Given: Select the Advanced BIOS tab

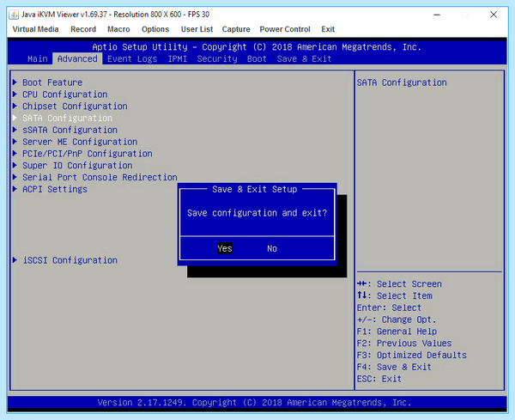Looking at the screenshot, I should (x=77, y=58).
